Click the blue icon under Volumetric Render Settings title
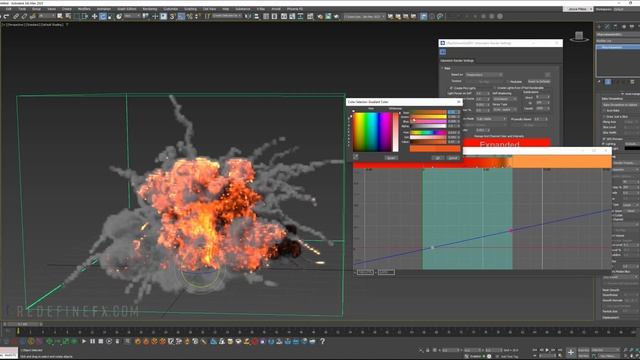Screen dimensions: 640x360 click(443, 52)
